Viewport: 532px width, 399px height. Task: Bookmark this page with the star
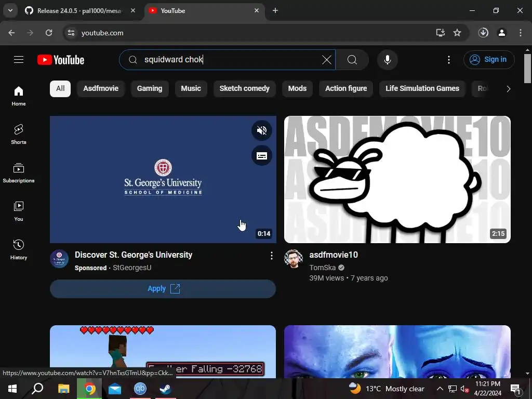tap(457, 33)
